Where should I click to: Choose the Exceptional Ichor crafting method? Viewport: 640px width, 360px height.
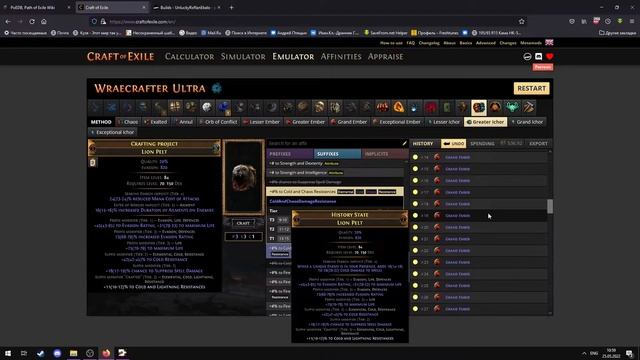pos(112,132)
